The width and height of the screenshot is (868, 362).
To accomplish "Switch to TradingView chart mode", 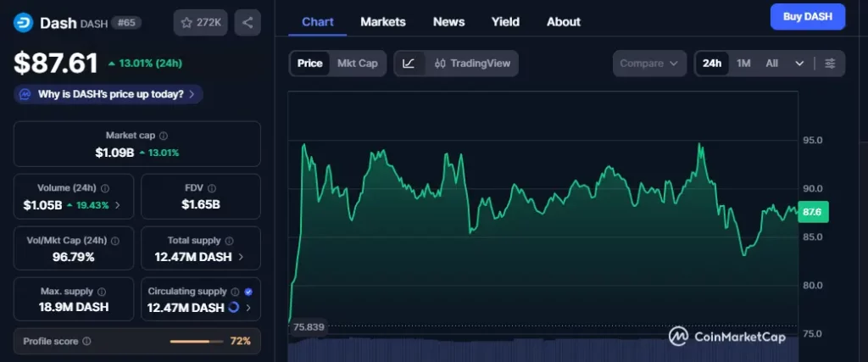I will point(472,64).
